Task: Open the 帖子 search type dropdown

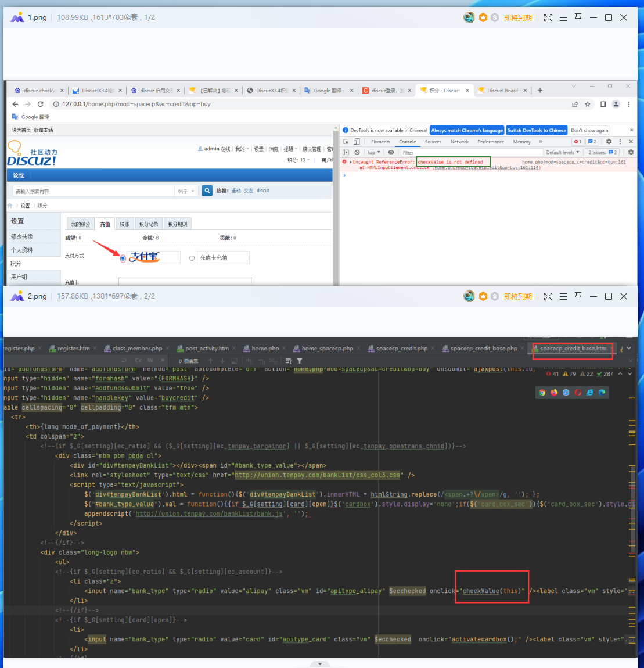Action: tap(186, 191)
